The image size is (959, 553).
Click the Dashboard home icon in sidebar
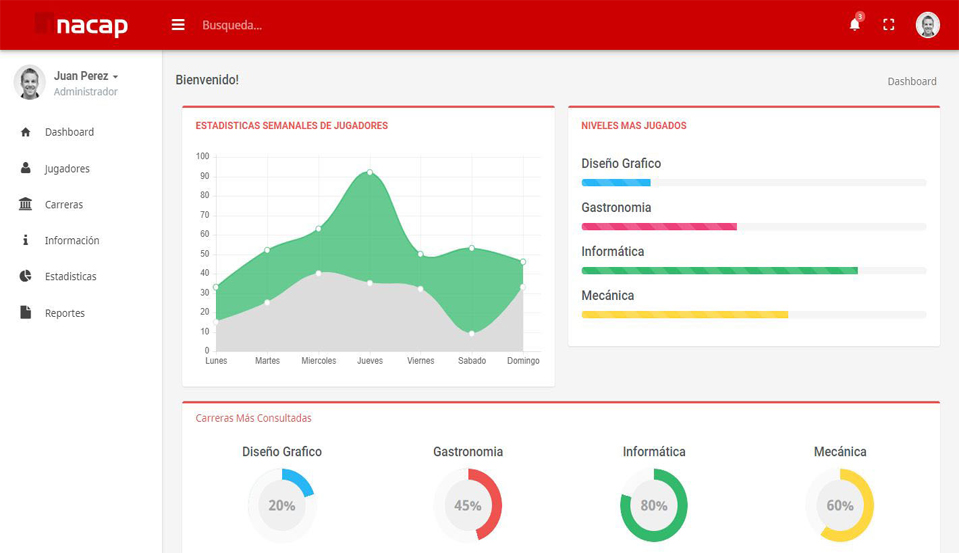click(26, 132)
